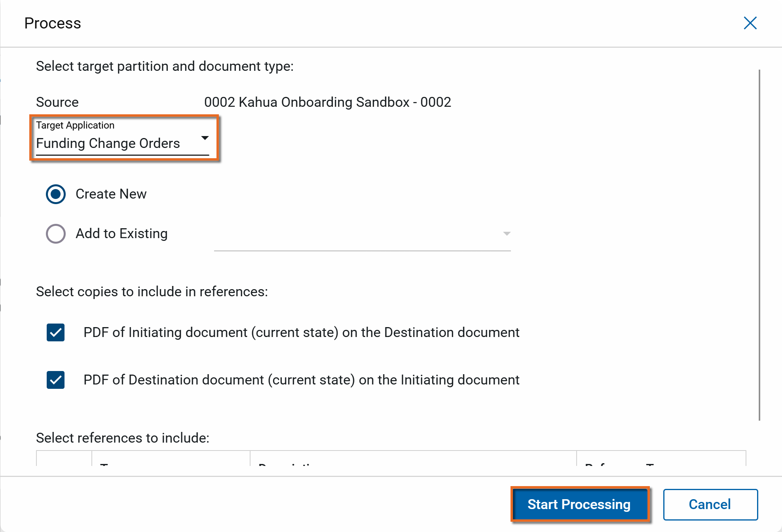Viewport: 782px width, 532px height.
Task: Click the Cancel button
Action: pos(710,504)
